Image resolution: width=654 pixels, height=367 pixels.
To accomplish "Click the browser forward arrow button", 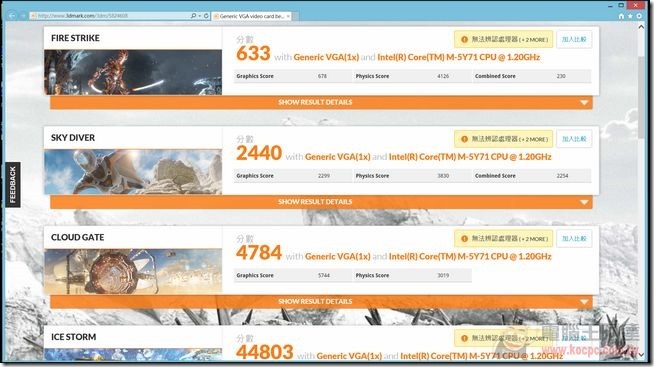I will click(23, 16).
